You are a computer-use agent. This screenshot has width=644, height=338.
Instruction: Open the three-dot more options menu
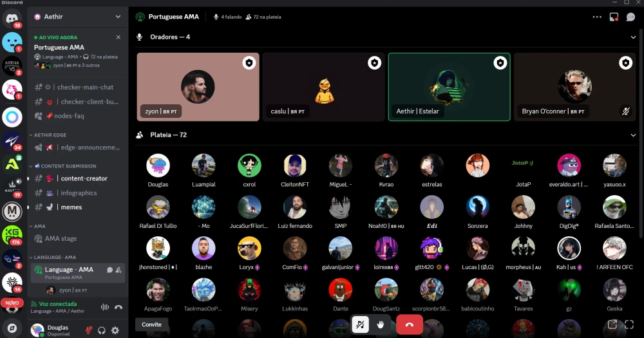click(x=597, y=17)
